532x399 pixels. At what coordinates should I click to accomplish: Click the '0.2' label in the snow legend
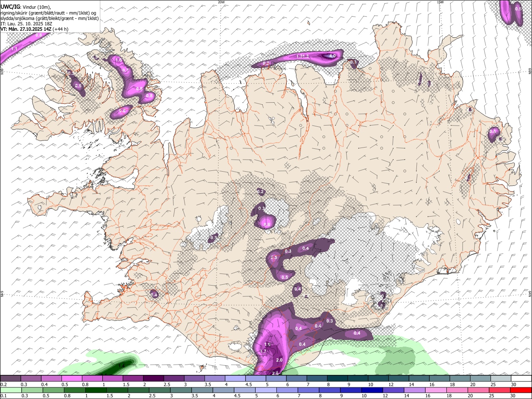tap(3, 384)
